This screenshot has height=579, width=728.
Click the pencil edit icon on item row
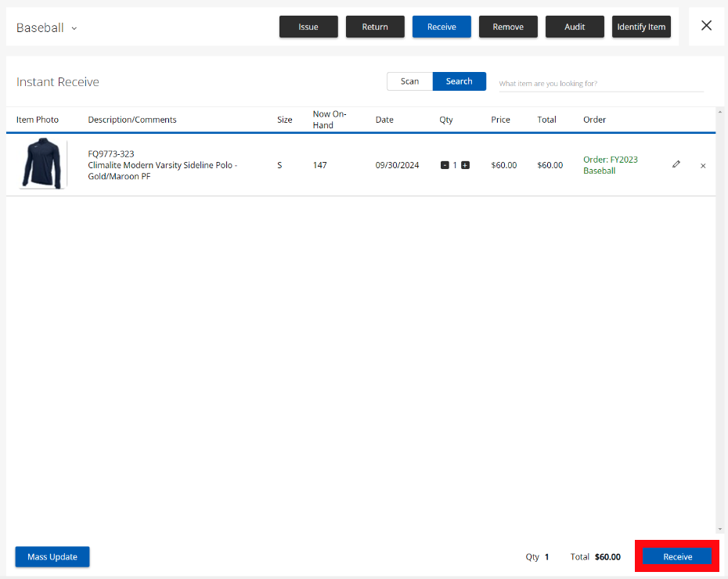[676, 164]
